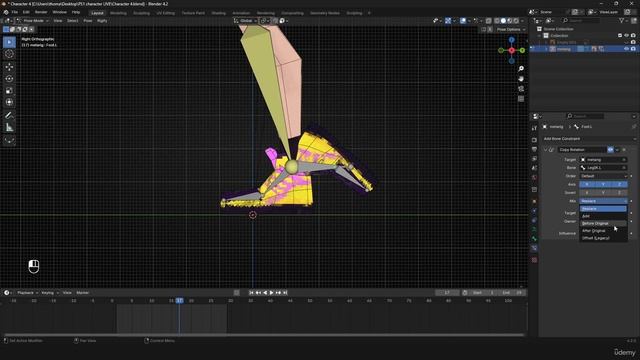
Task: Toggle Copy Rotation constraint visibility eye
Action: pos(611,150)
